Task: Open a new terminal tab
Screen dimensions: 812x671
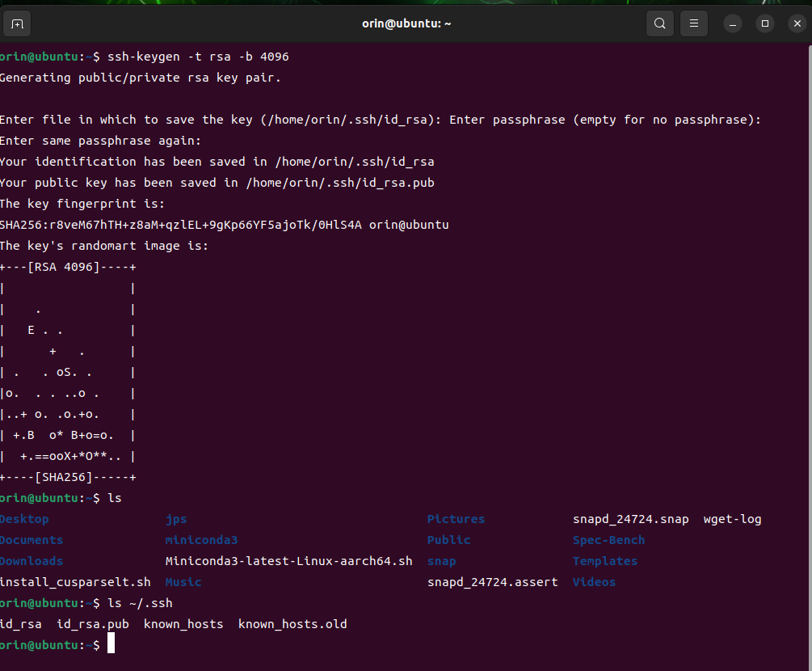Action: [17, 23]
